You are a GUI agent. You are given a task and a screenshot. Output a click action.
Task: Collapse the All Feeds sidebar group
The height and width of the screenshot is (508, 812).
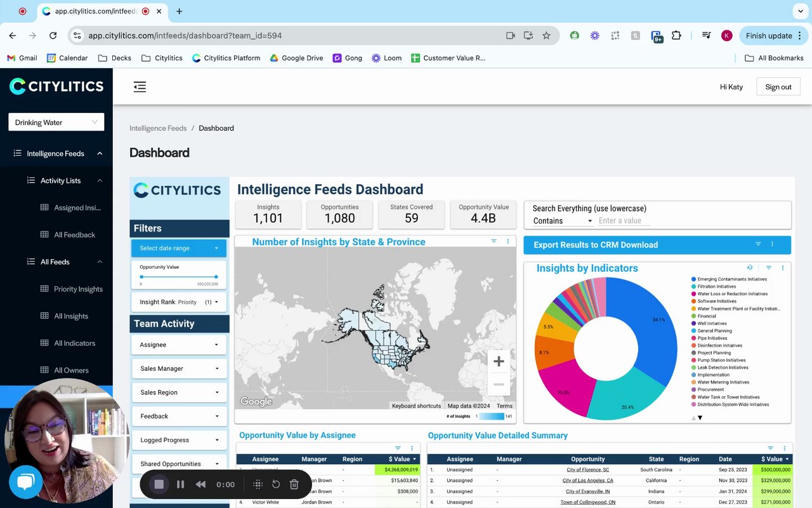point(100,262)
